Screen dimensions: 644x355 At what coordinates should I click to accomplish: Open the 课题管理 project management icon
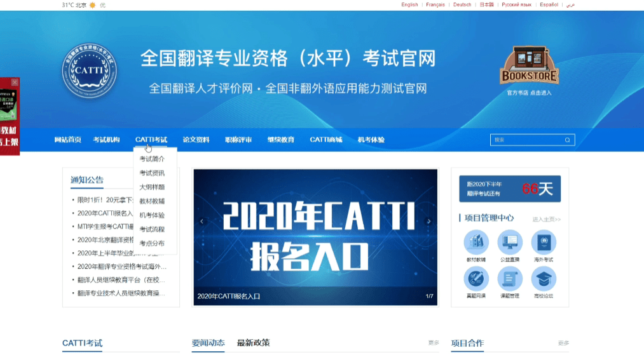pyautogui.click(x=510, y=279)
